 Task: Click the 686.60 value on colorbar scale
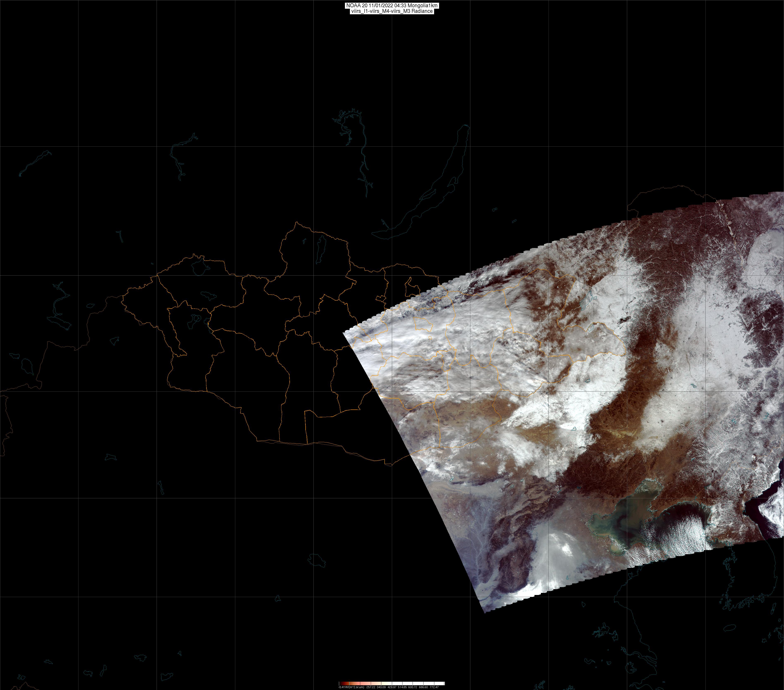click(424, 687)
